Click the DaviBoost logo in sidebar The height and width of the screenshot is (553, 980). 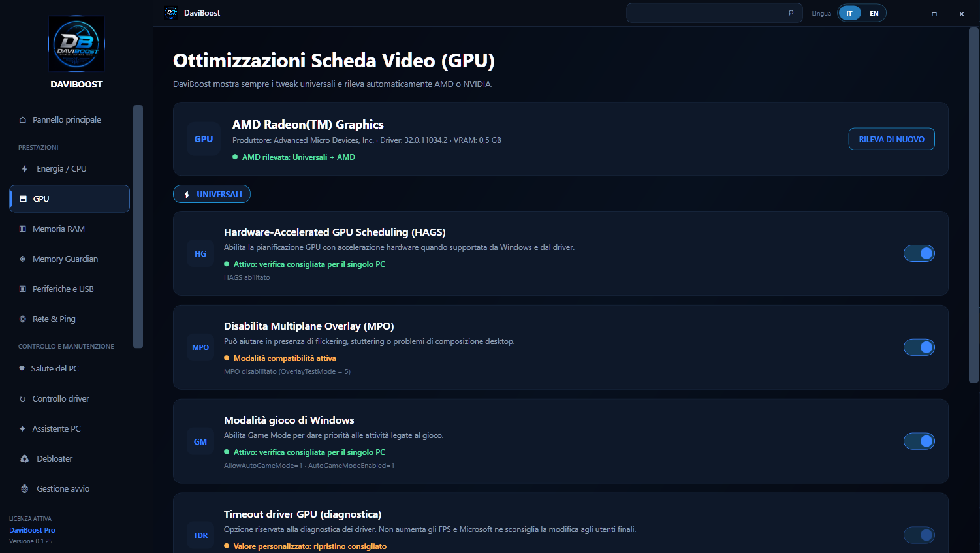(x=76, y=44)
